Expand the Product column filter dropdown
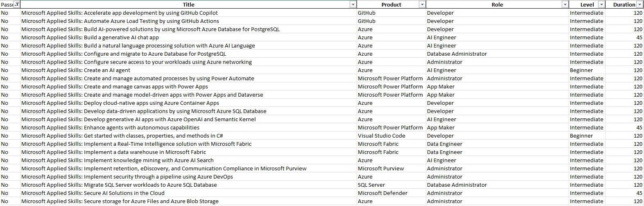Viewport: 644px width, 206px height. click(x=422, y=5)
